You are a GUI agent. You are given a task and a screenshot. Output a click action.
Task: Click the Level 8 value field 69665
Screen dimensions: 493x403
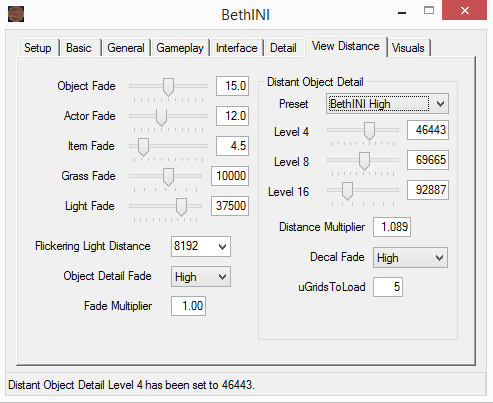click(x=428, y=160)
